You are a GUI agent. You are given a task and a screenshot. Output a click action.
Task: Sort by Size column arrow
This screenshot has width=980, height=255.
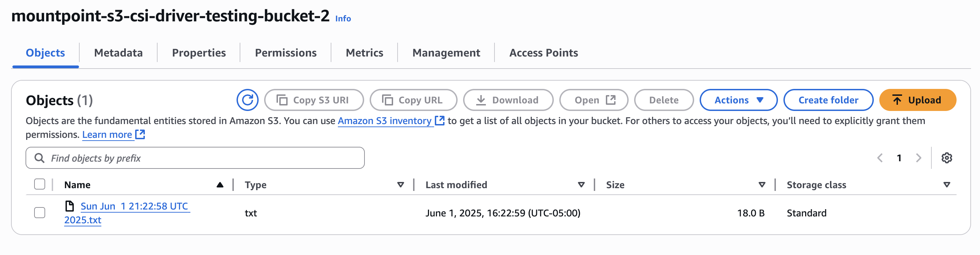tap(762, 185)
